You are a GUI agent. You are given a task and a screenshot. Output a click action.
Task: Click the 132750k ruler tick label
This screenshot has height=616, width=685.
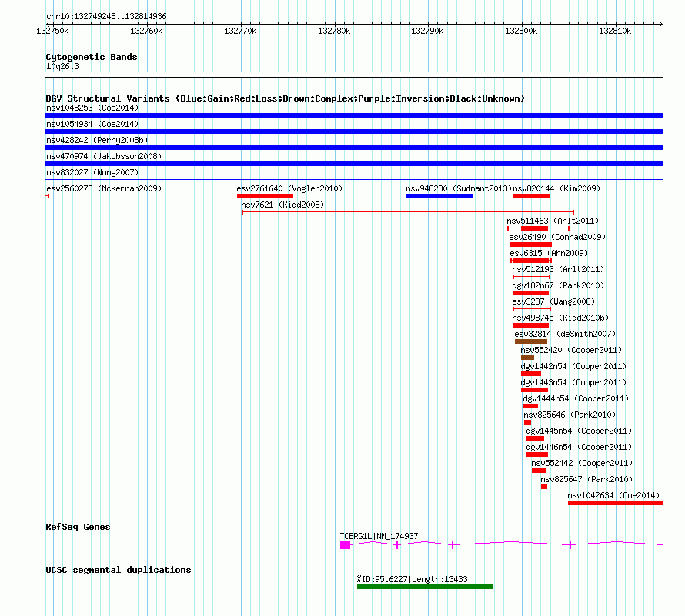click(x=52, y=31)
